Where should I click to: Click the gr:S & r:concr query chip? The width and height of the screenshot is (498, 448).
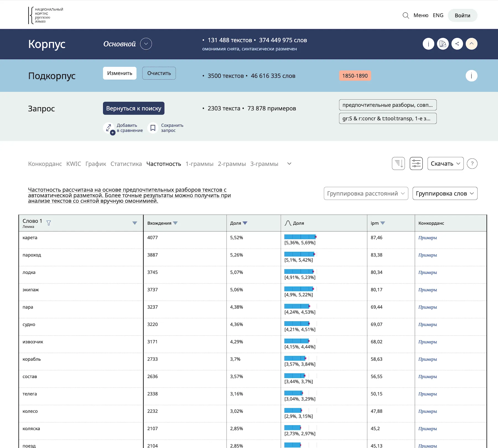[x=388, y=118]
